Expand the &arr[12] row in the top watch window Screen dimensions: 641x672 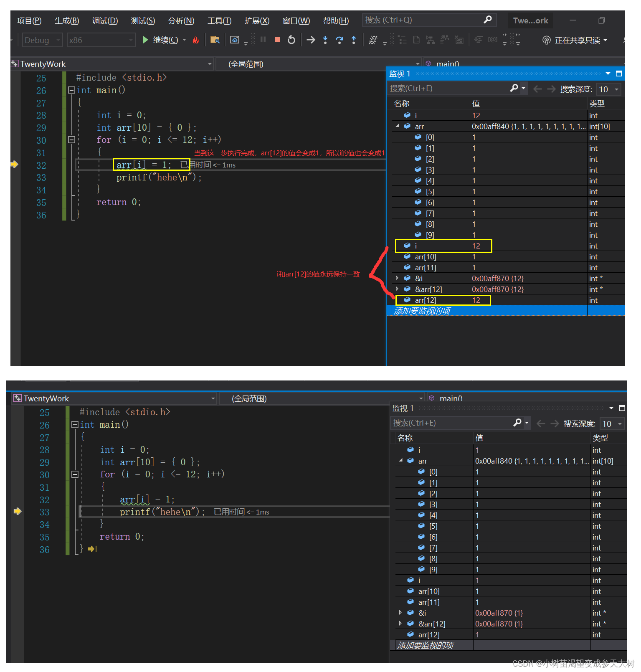(x=397, y=289)
